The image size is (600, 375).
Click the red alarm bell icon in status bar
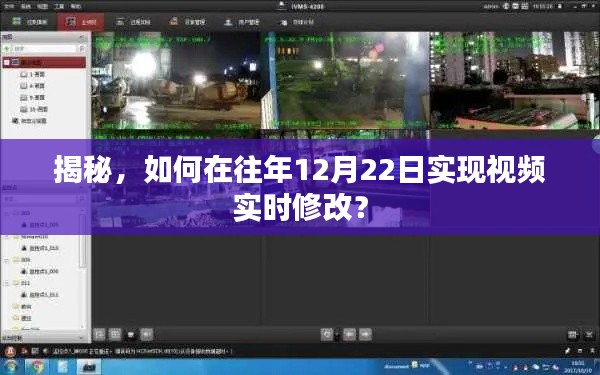pyautogui.click(x=10, y=351)
